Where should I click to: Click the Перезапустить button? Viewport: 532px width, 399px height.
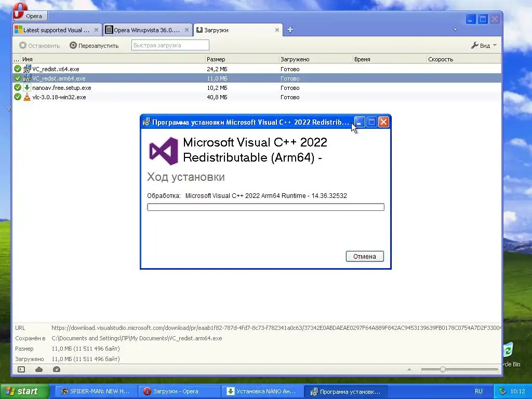click(x=95, y=46)
